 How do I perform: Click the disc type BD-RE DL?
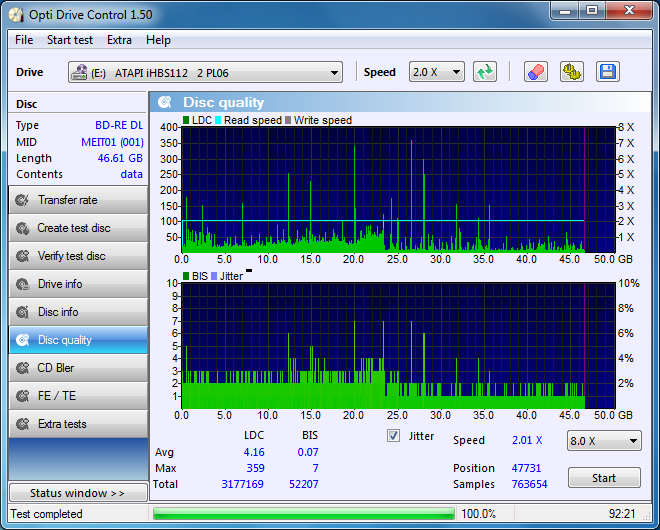[119, 125]
